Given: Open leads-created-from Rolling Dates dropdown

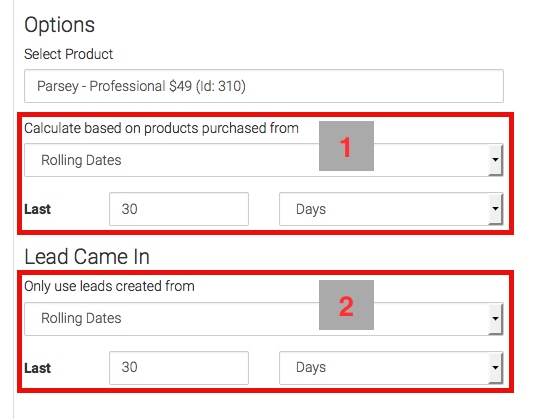Looking at the screenshot, I should (x=263, y=319).
